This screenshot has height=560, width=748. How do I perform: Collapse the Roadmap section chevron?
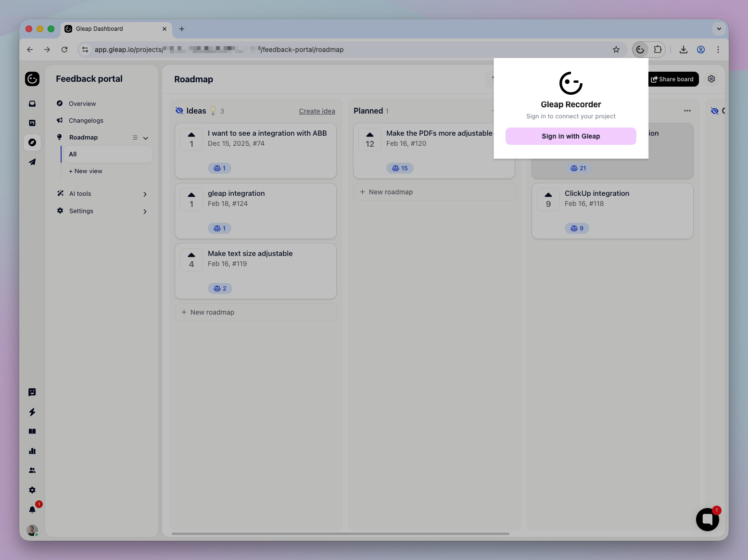pyautogui.click(x=146, y=138)
